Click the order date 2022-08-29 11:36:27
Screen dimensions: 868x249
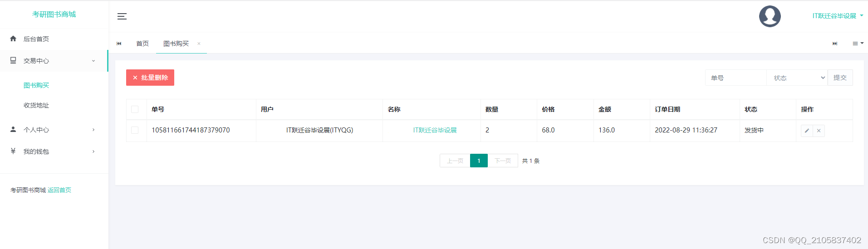coord(686,130)
